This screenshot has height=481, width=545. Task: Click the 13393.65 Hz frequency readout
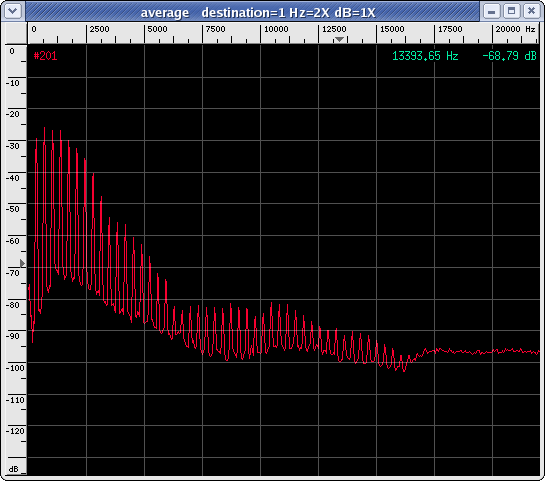(425, 56)
